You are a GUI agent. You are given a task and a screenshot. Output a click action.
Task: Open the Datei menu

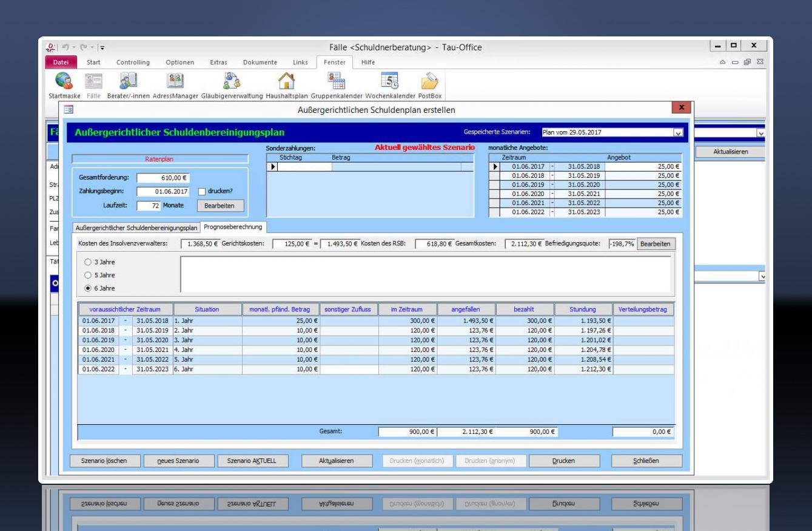[61, 63]
